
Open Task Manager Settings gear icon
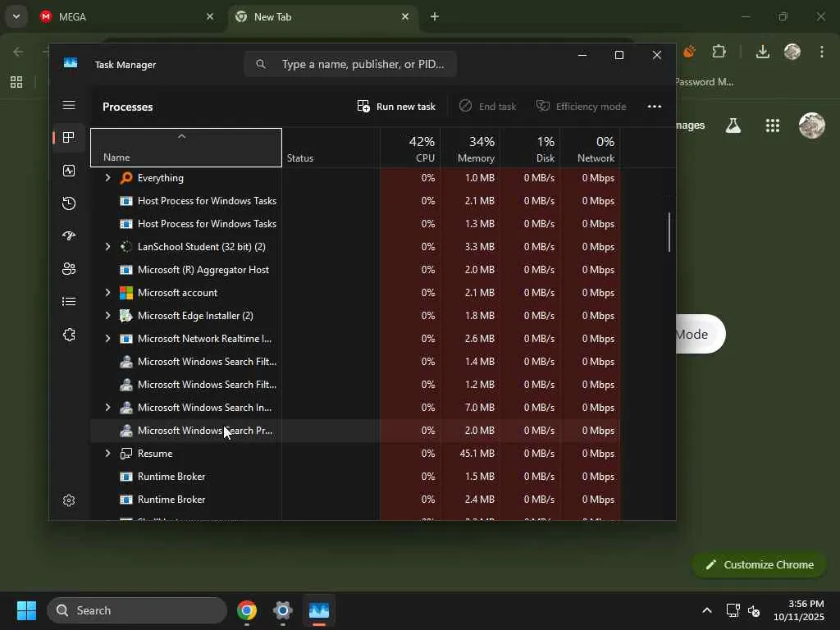click(69, 500)
